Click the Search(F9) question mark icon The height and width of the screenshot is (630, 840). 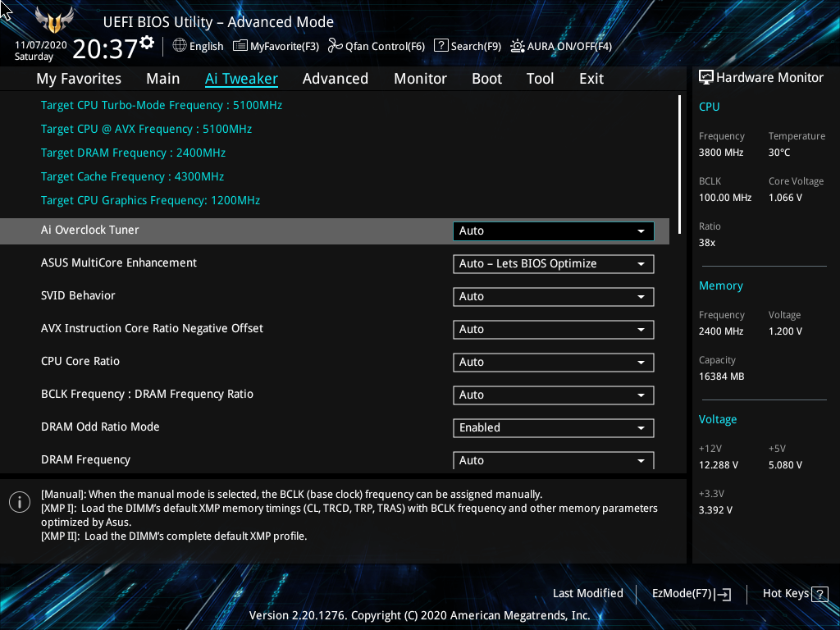click(x=441, y=46)
